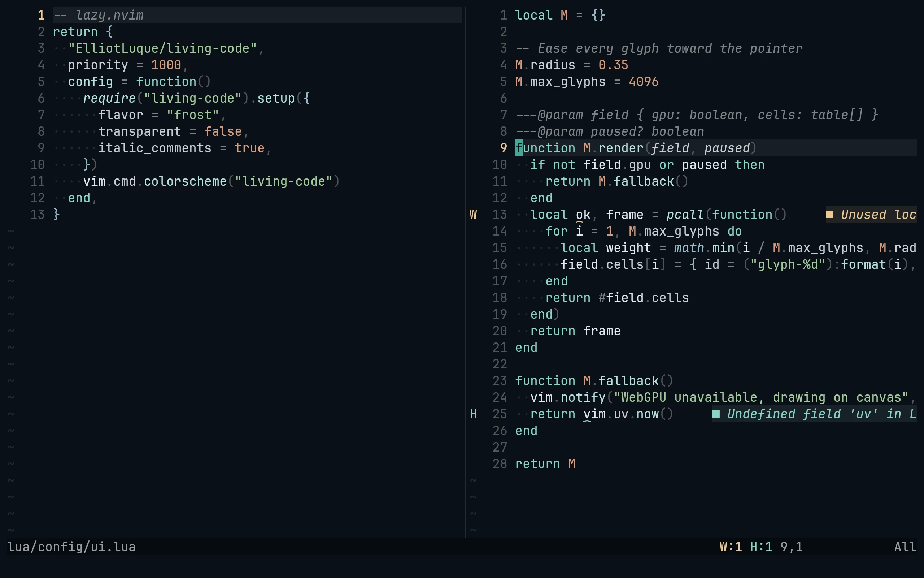Click line number 22 in the right pane

[x=500, y=364]
